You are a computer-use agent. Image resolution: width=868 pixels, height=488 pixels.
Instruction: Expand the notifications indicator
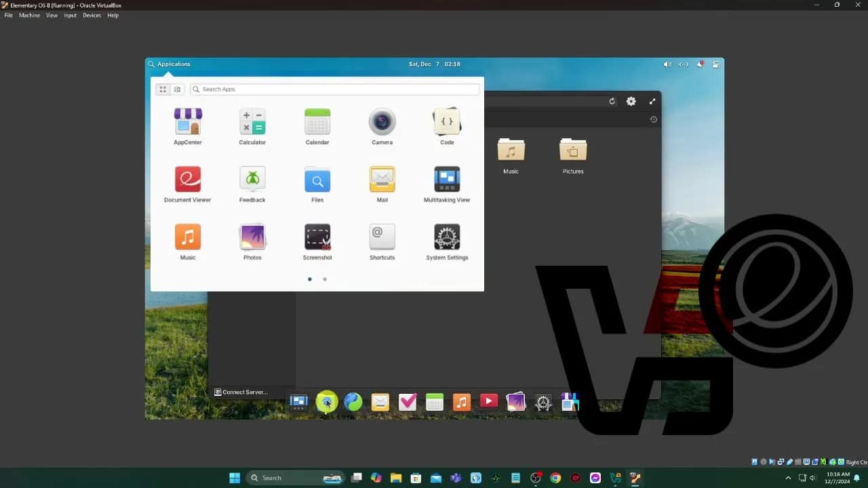(x=700, y=64)
